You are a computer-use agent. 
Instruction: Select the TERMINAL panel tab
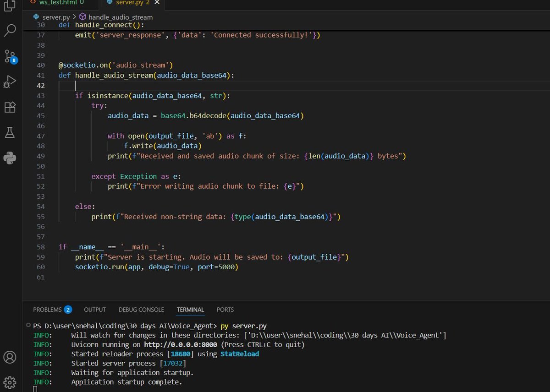(x=190, y=310)
